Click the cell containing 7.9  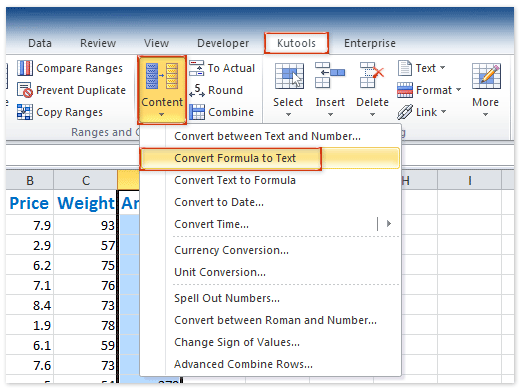pyautogui.click(x=29, y=225)
